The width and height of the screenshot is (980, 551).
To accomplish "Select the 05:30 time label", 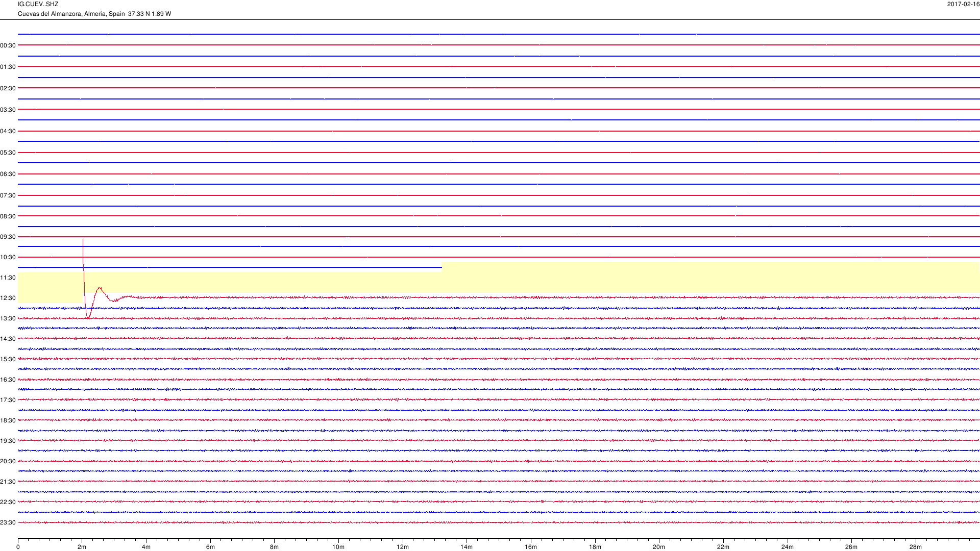I will tap(8, 153).
